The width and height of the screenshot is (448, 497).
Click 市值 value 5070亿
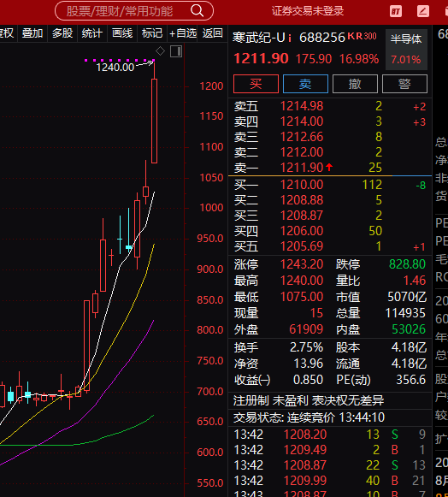tap(407, 297)
